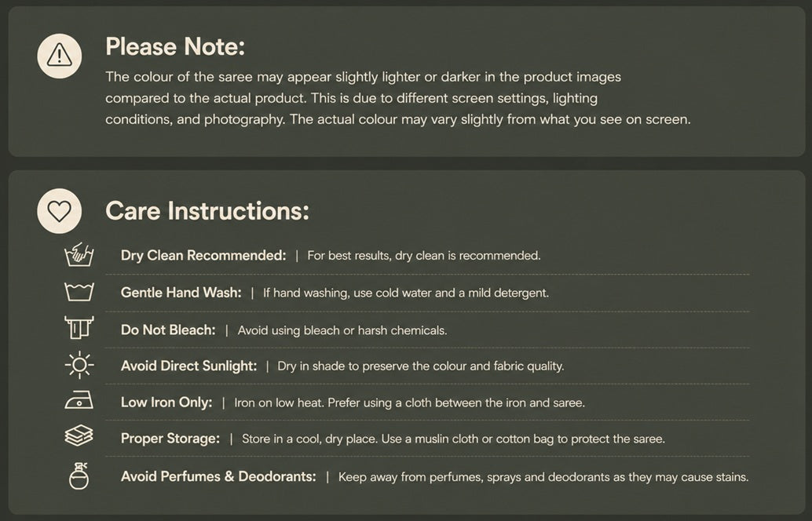Click the wash tub icon beside Gentle Hand Wash
Screen dimensions: 812x521
click(79, 292)
